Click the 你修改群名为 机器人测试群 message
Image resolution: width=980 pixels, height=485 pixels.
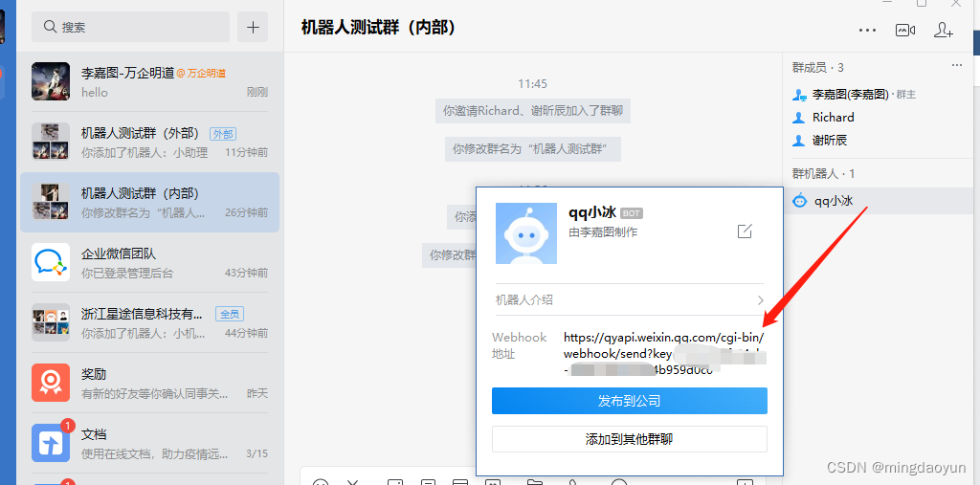click(533, 148)
